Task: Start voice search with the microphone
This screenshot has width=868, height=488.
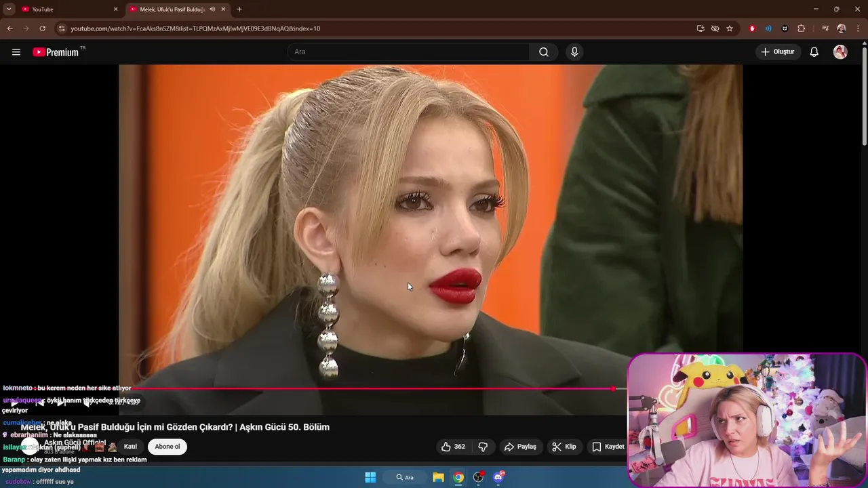Action: [574, 52]
